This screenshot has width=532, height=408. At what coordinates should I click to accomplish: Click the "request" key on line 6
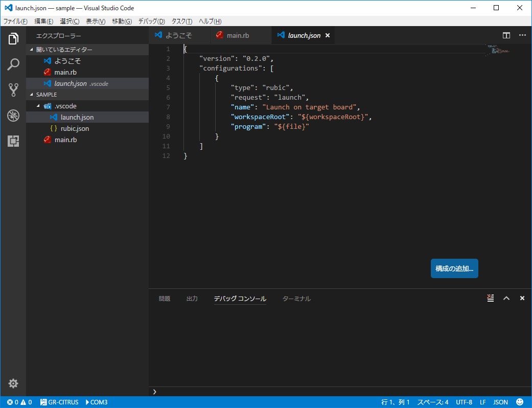point(249,98)
